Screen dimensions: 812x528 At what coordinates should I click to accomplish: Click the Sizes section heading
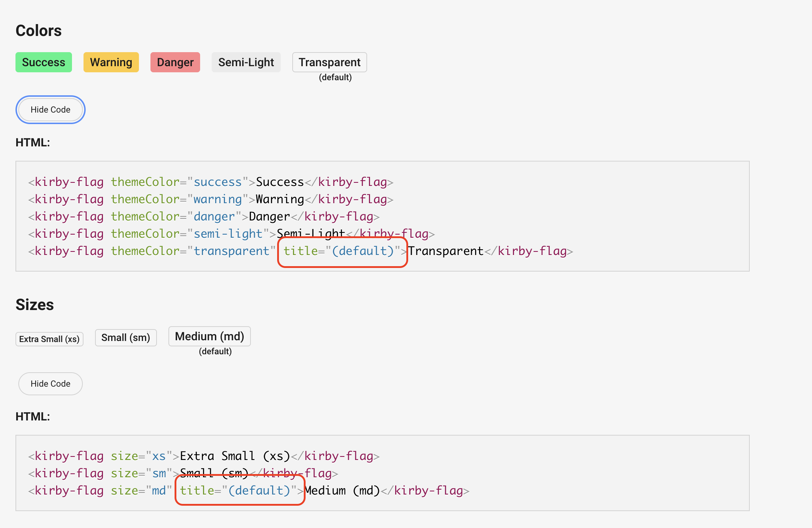click(35, 304)
